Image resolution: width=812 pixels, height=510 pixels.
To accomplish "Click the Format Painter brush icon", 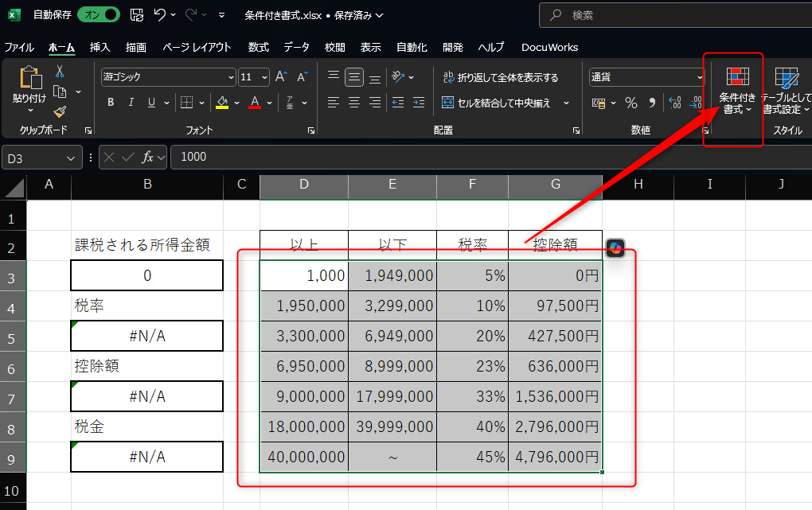I will pyautogui.click(x=60, y=111).
